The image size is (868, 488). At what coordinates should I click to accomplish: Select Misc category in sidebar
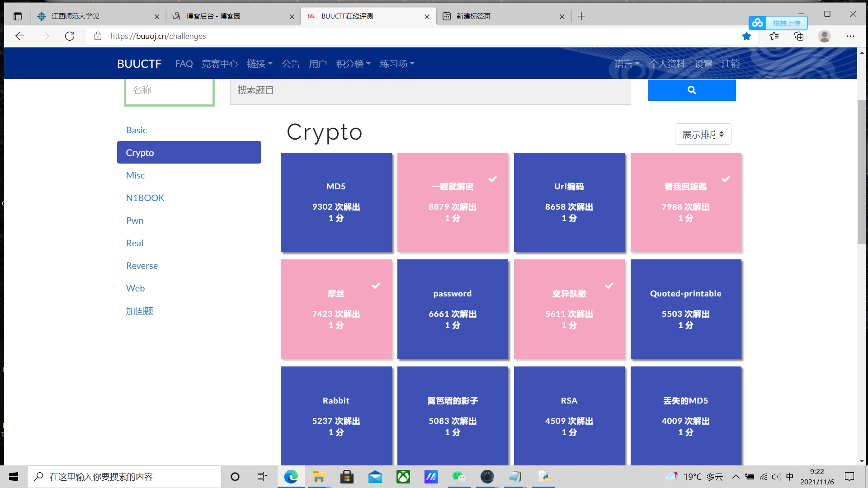135,175
